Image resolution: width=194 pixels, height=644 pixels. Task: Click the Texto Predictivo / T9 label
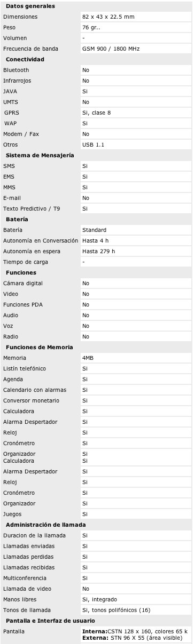(x=32, y=208)
